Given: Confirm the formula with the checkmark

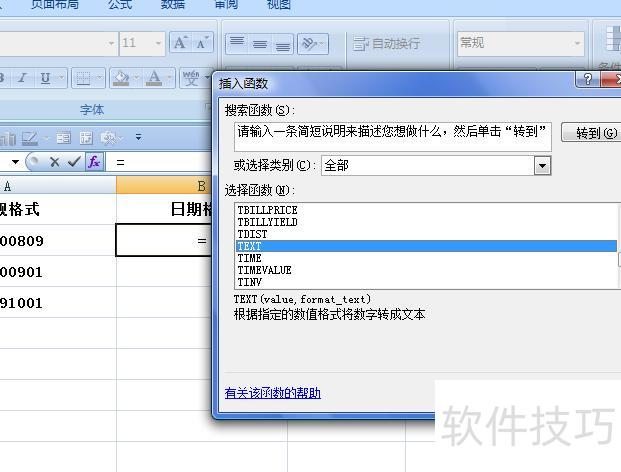Looking at the screenshot, I should (74, 162).
